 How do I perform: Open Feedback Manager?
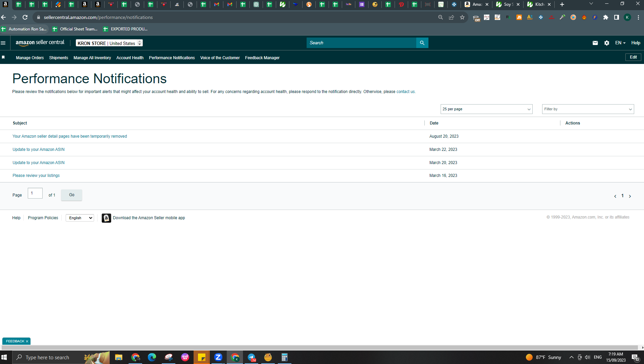click(x=262, y=58)
